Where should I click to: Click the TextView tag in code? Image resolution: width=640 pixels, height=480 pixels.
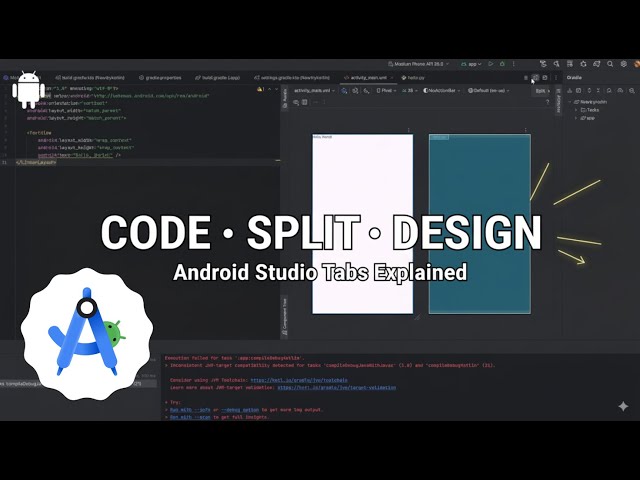coord(40,133)
